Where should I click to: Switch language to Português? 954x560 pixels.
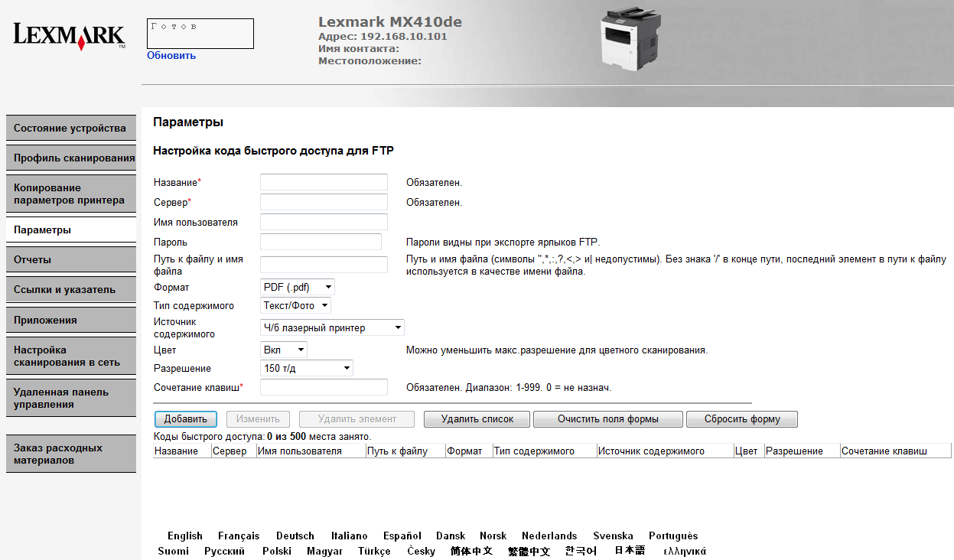[673, 536]
